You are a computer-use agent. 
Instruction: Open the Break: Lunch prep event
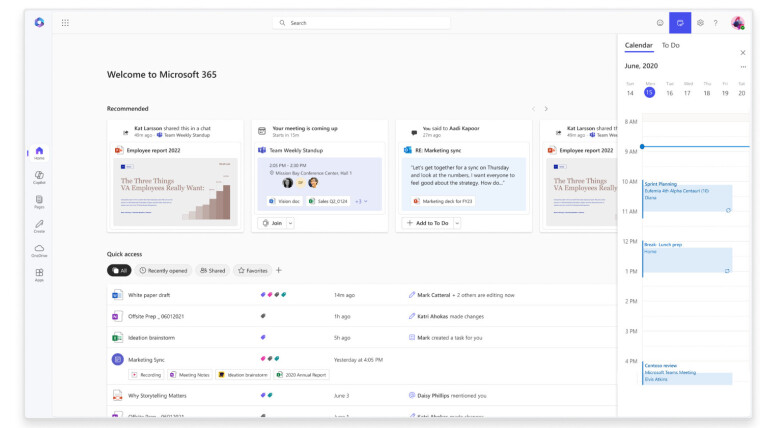click(687, 259)
